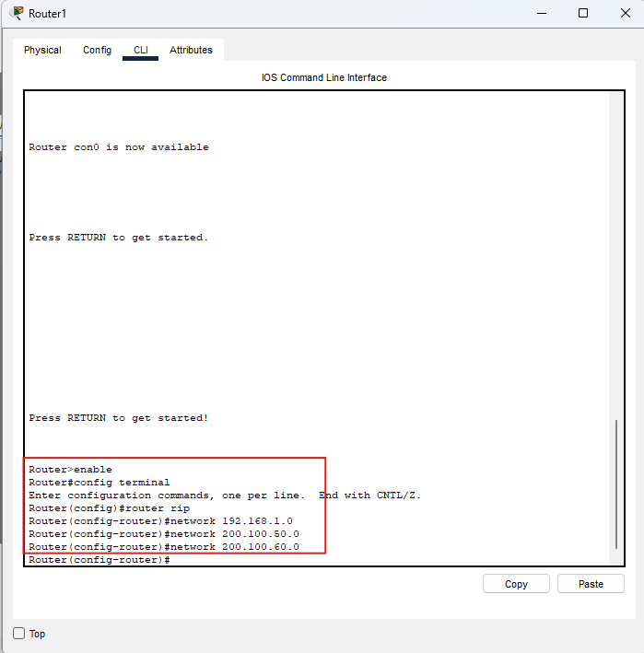Close the Router1 window
The width and height of the screenshot is (644, 653).
click(x=626, y=13)
